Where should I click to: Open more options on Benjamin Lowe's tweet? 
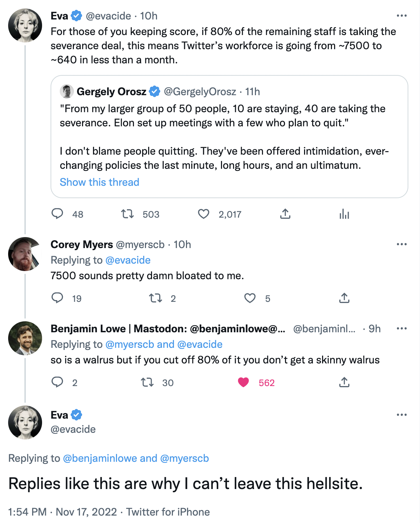(402, 329)
